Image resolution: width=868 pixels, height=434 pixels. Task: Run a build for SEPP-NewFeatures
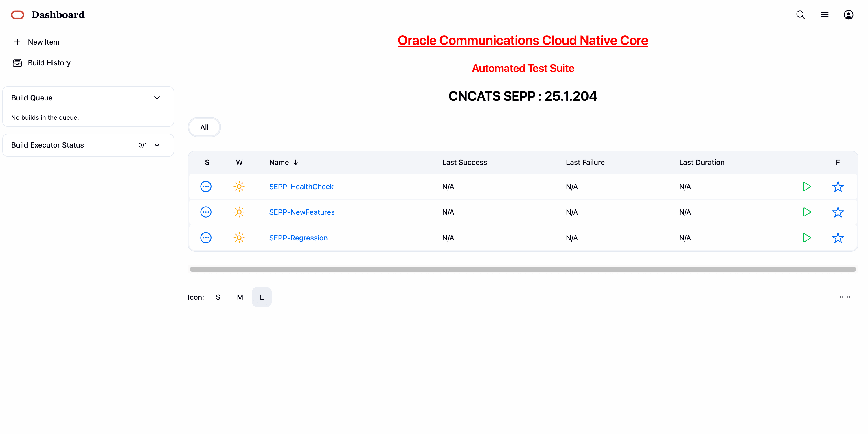click(807, 212)
